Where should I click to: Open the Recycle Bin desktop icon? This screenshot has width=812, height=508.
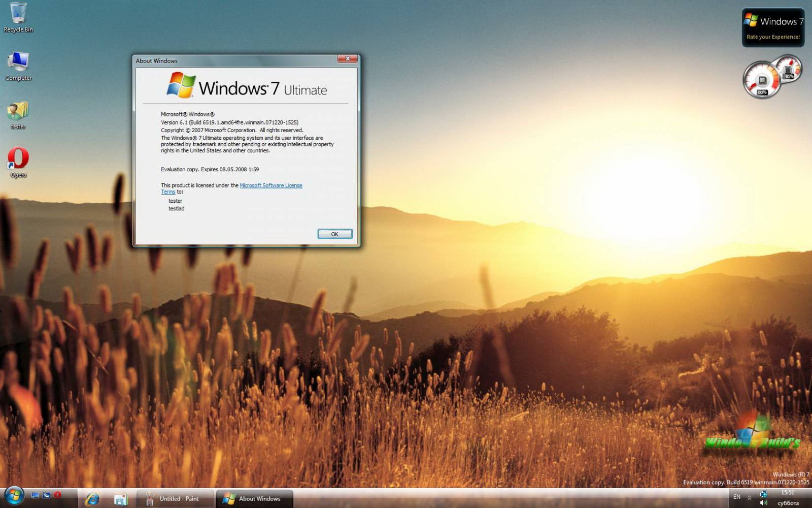coord(18,17)
